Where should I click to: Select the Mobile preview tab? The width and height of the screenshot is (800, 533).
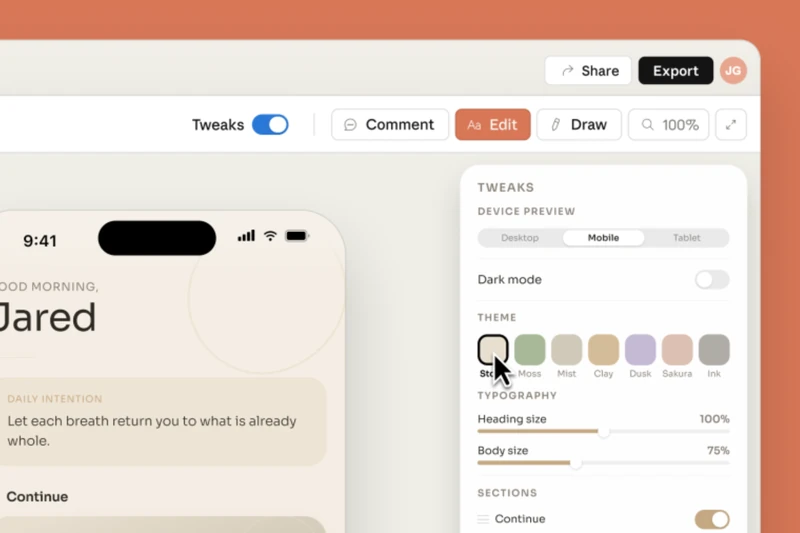click(x=603, y=238)
